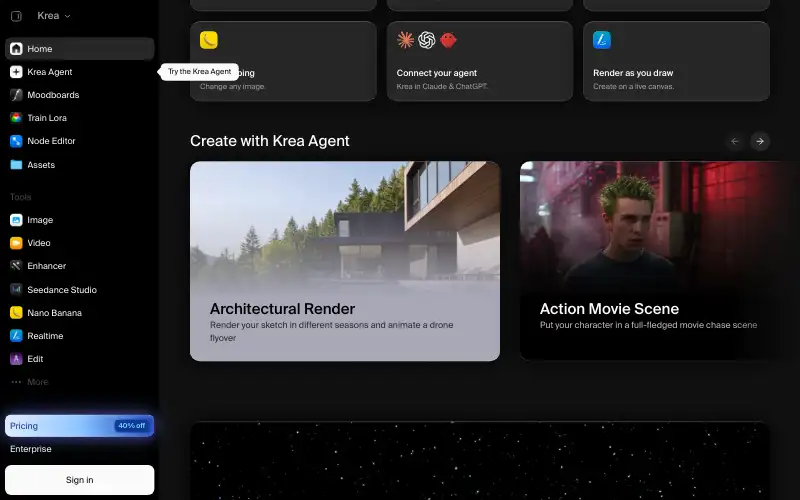Click the Enhancer tool icon
This screenshot has height=500, width=800.
click(16, 266)
